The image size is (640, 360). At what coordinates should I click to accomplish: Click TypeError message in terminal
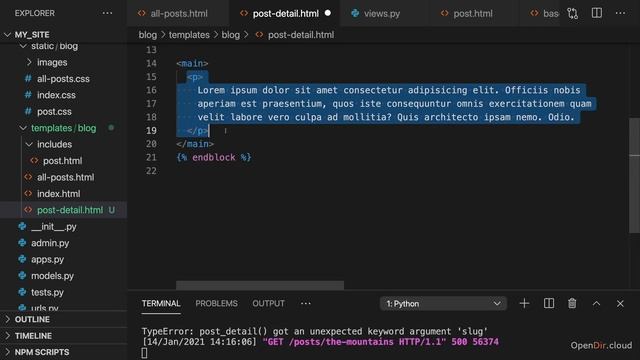click(315, 331)
